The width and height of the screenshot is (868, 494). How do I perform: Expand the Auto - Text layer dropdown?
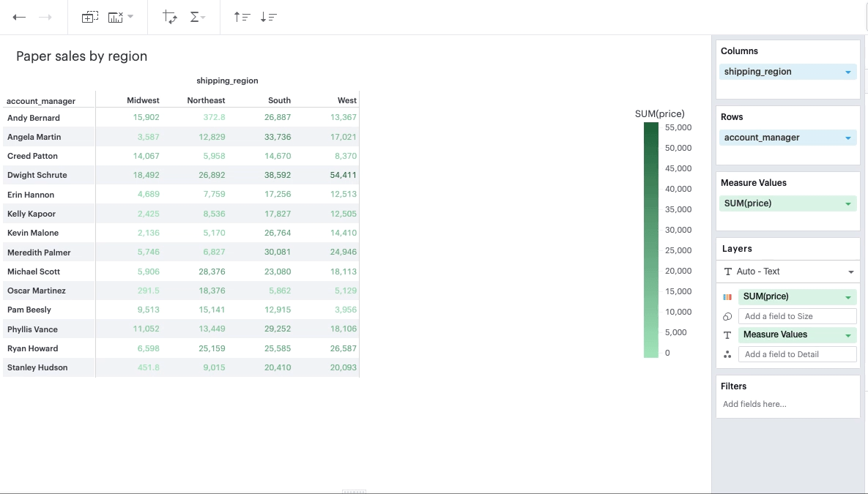850,272
